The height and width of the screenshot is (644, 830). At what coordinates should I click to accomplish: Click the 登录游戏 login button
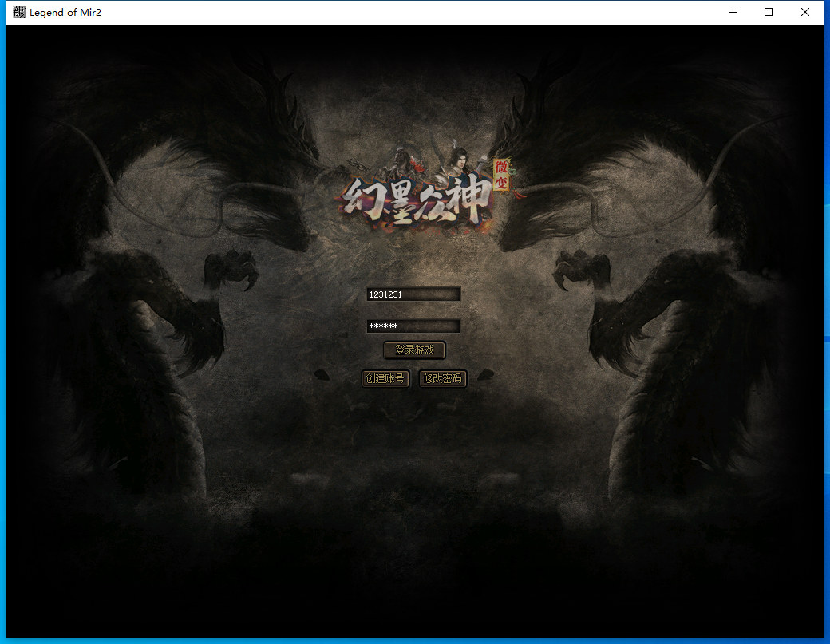click(x=414, y=350)
